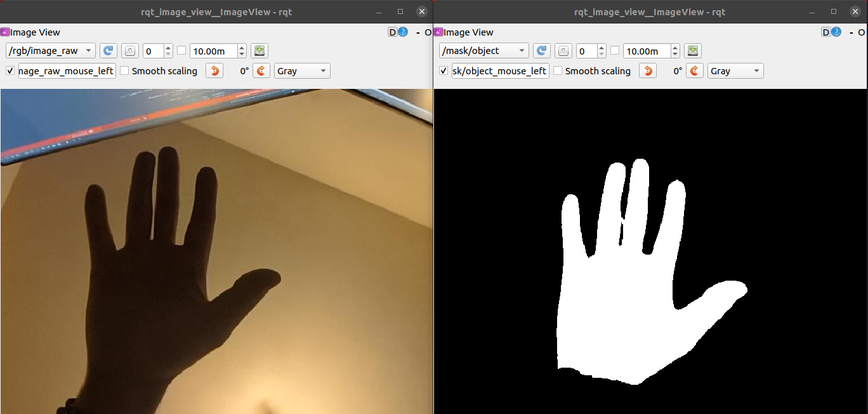Refresh the /rgb/image_raw topic list

point(108,51)
